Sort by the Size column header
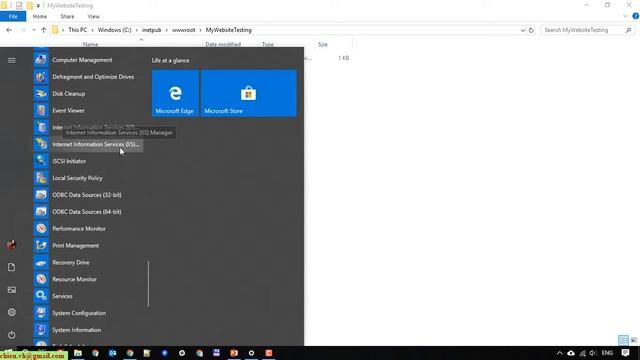Screen dimensions: 640x360 point(323,44)
